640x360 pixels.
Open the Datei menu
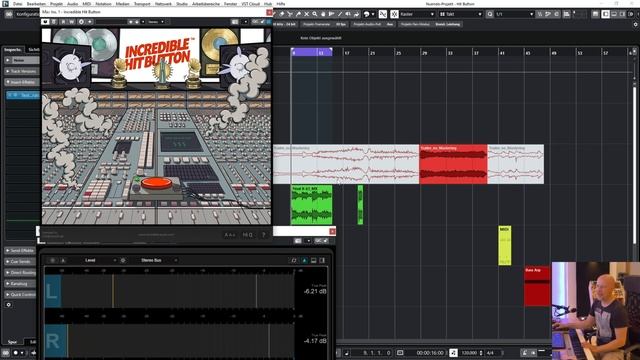tap(18, 4)
